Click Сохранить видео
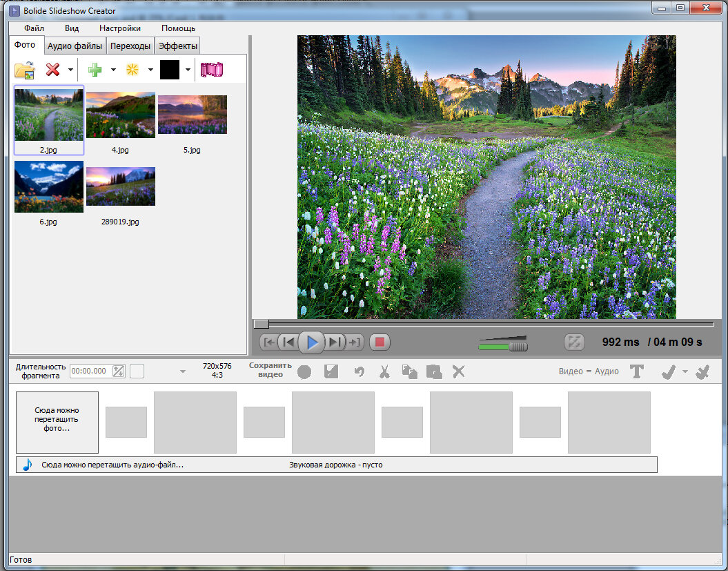728x571 pixels. pos(270,371)
